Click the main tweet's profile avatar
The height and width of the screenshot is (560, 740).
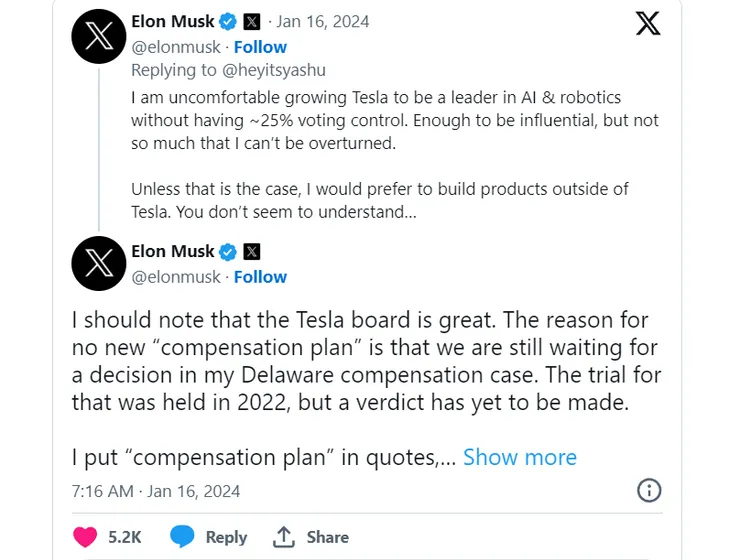pos(99,264)
